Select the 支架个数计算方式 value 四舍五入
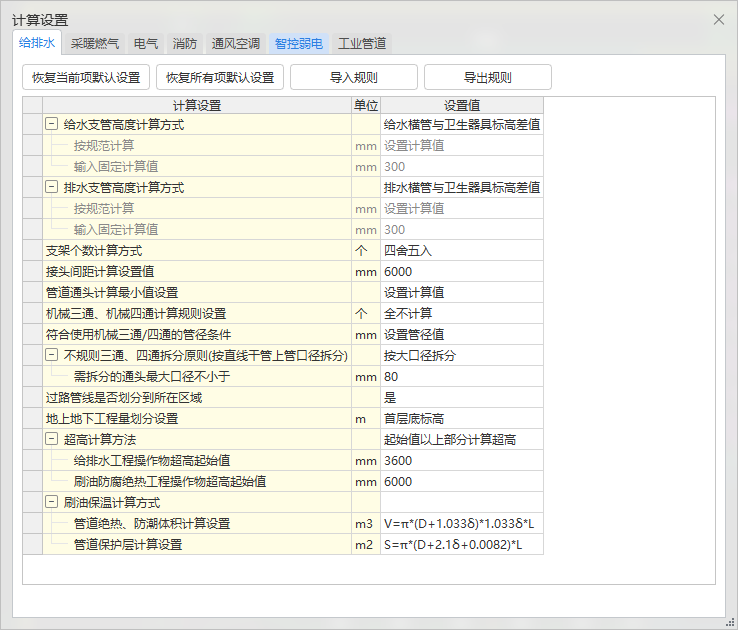The image size is (738, 630). click(461, 250)
